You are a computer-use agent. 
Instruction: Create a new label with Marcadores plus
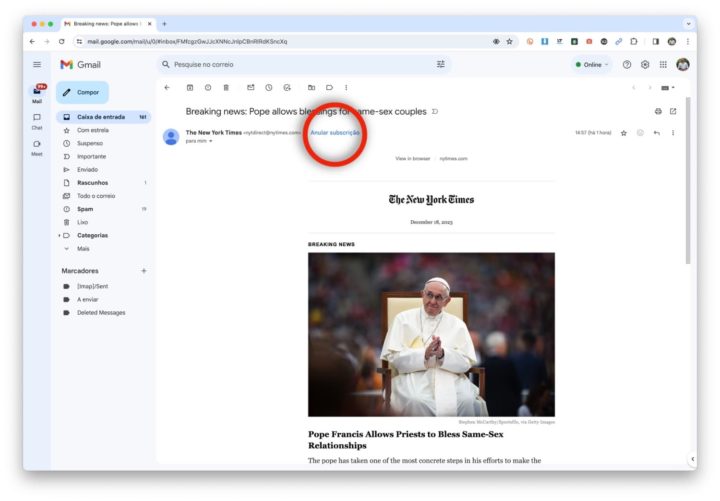pyautogui.click(x=144, y=271)
